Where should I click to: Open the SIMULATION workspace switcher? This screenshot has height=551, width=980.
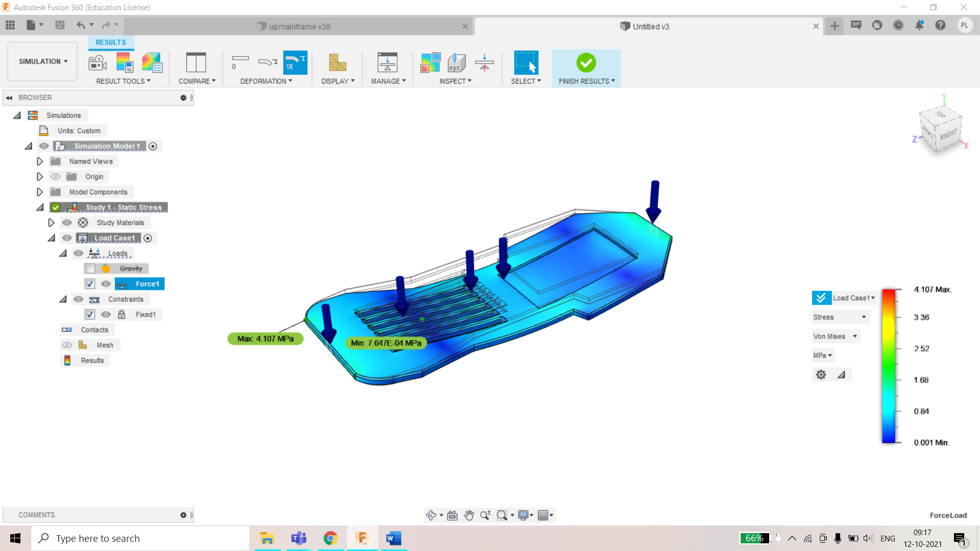click(42, 61)
